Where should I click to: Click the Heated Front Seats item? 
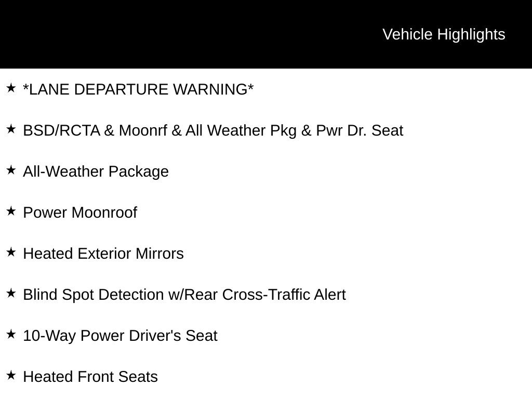[x=90, y=377]
